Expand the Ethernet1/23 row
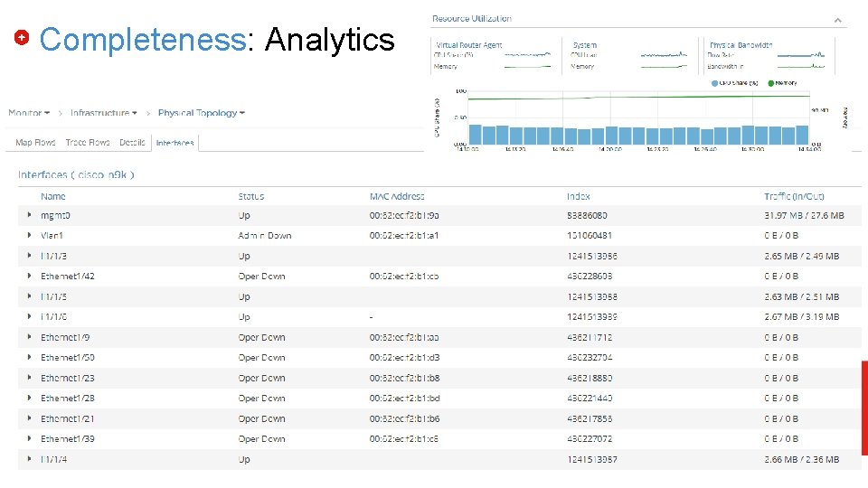The width and height of the screenshot is (868, 488). pos(29,378)
